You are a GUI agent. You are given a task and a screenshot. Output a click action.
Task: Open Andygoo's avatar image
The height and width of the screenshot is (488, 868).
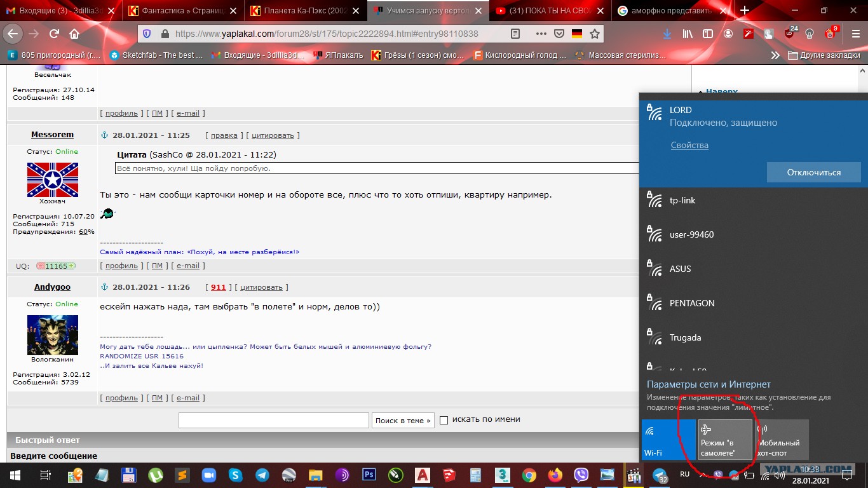pos(53,335)
